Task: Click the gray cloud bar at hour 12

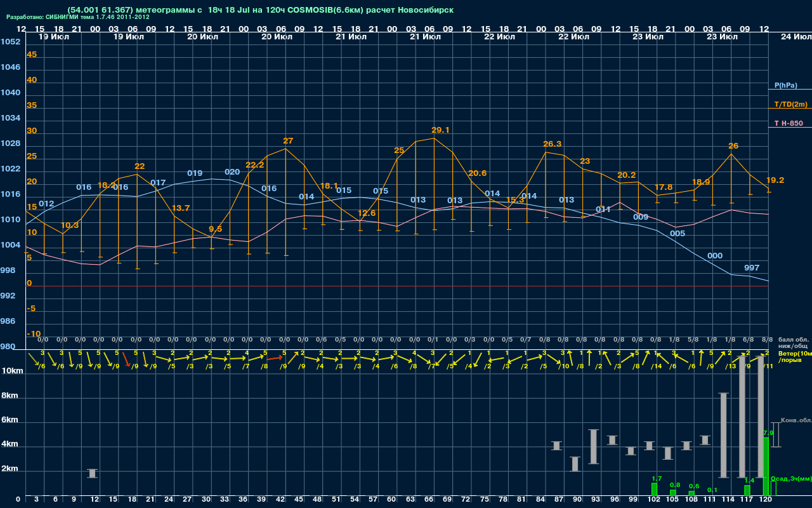Action: (x=93, y=473)
